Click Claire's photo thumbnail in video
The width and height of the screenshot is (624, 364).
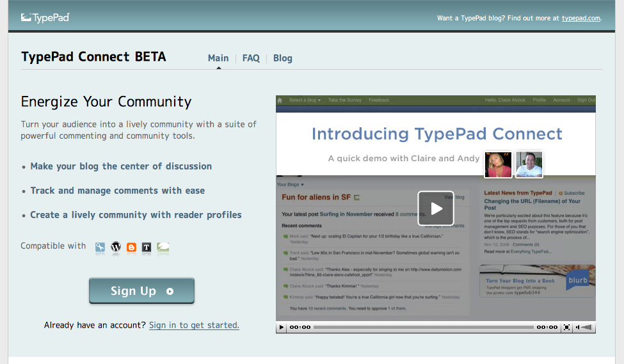498,164
